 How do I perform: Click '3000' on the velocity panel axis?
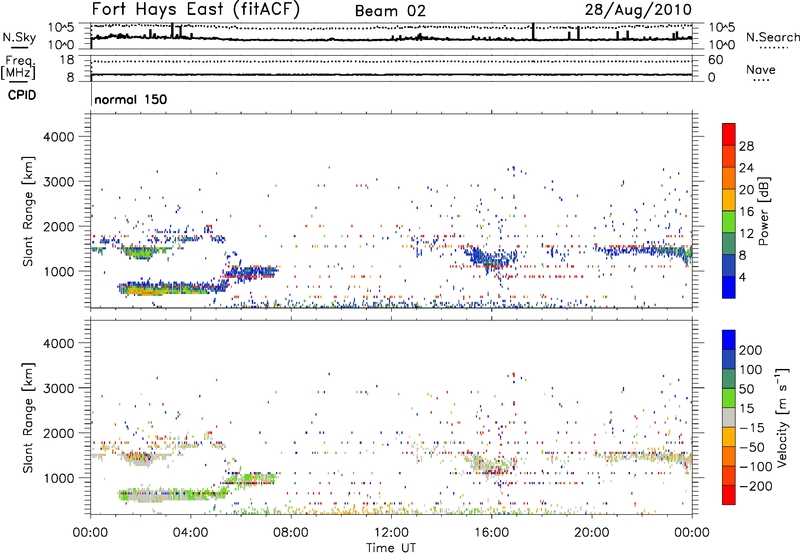(x=59, y=388)
